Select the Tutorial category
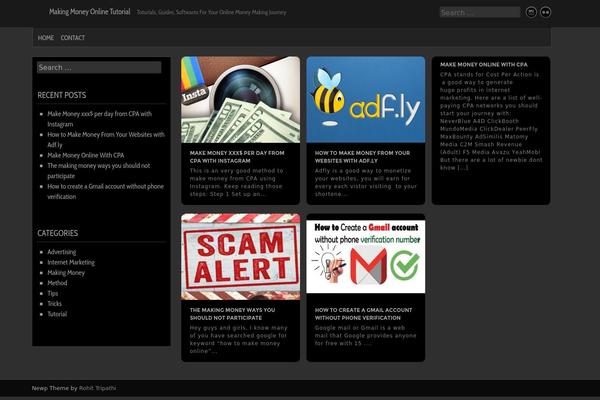The width and height of the screenshot is (600, 400). pyautogui.click(x=57, y=314)
